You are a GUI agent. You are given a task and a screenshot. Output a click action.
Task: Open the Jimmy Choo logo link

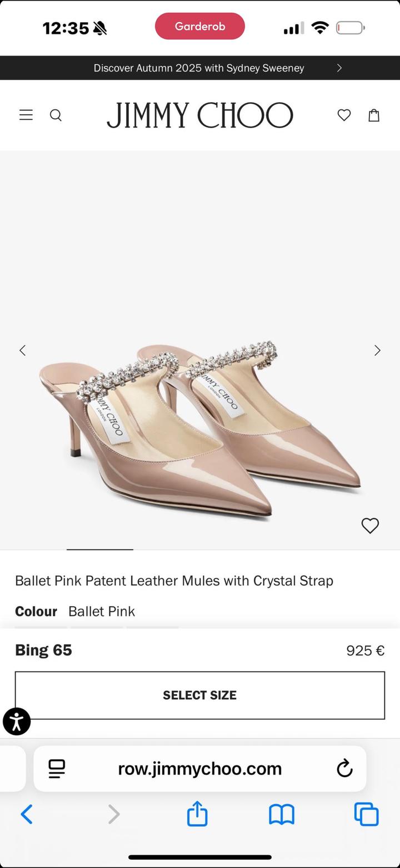[x=200, y=115]
